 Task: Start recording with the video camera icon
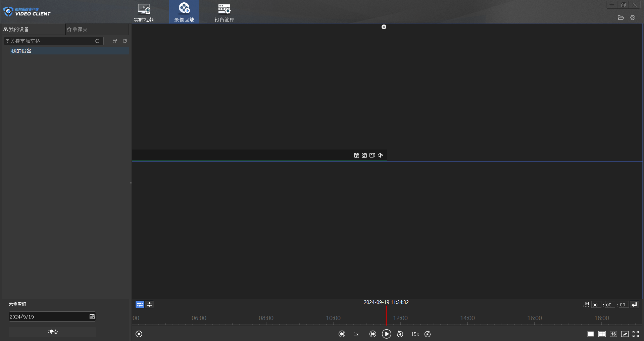pos(373,155)
